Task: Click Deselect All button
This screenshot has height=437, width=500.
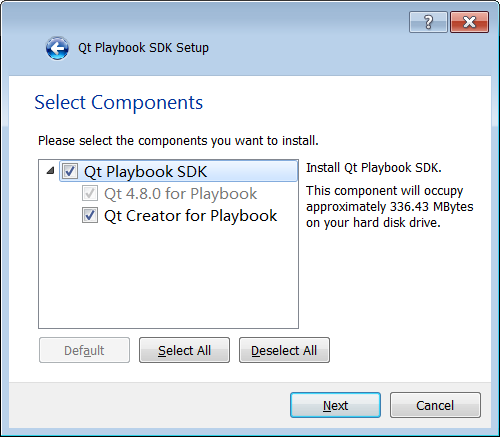Action: 284,350
